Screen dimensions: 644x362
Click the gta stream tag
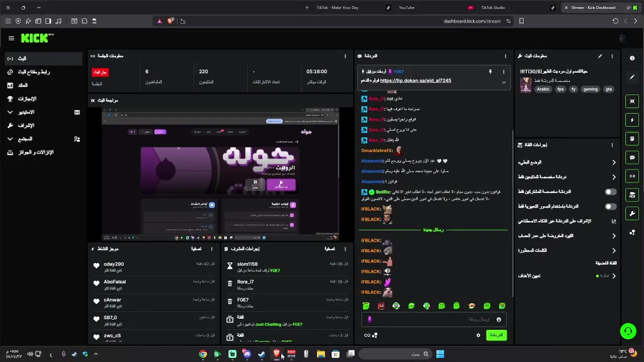click(609, 89)
